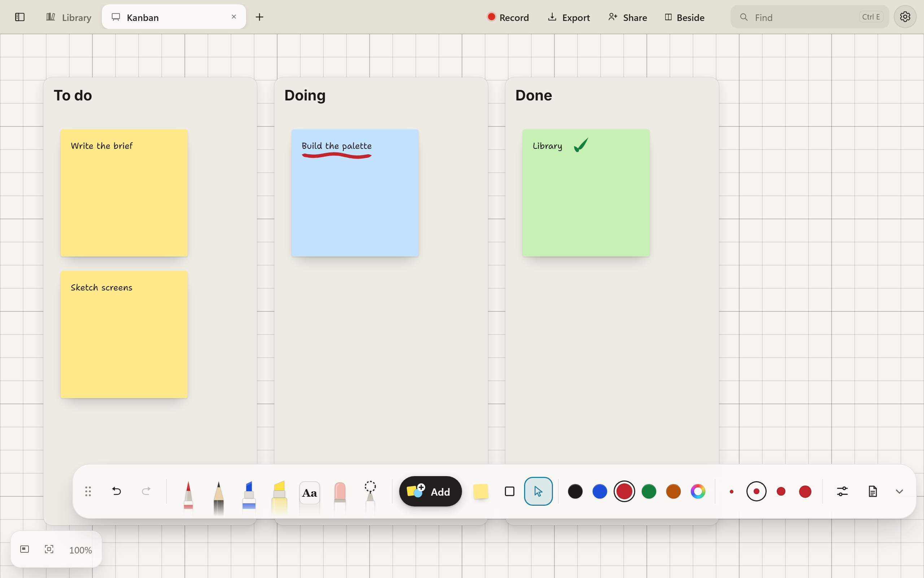Select the smallest stroke size dot
This screenshot has width=924, height=578.
732,492
